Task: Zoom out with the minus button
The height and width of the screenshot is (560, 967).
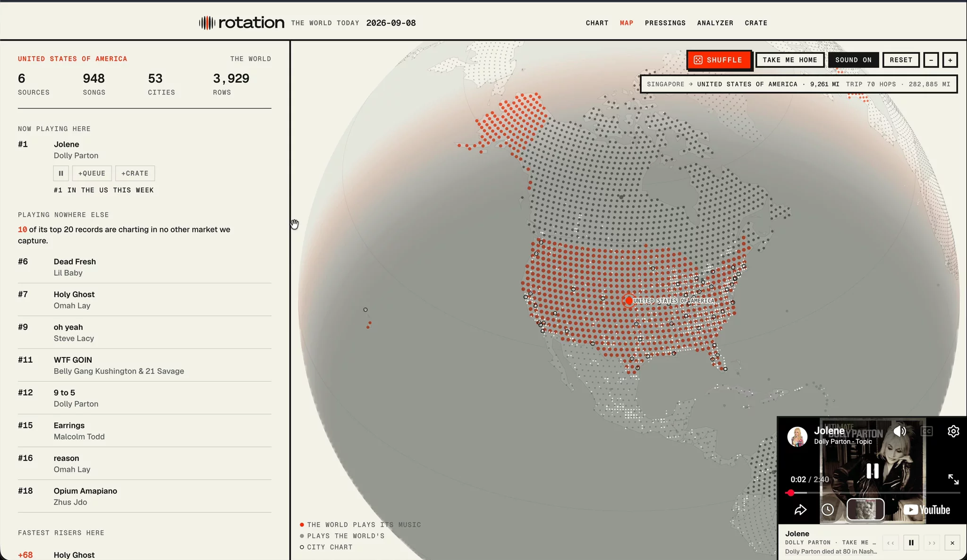Action: [931, 60]
